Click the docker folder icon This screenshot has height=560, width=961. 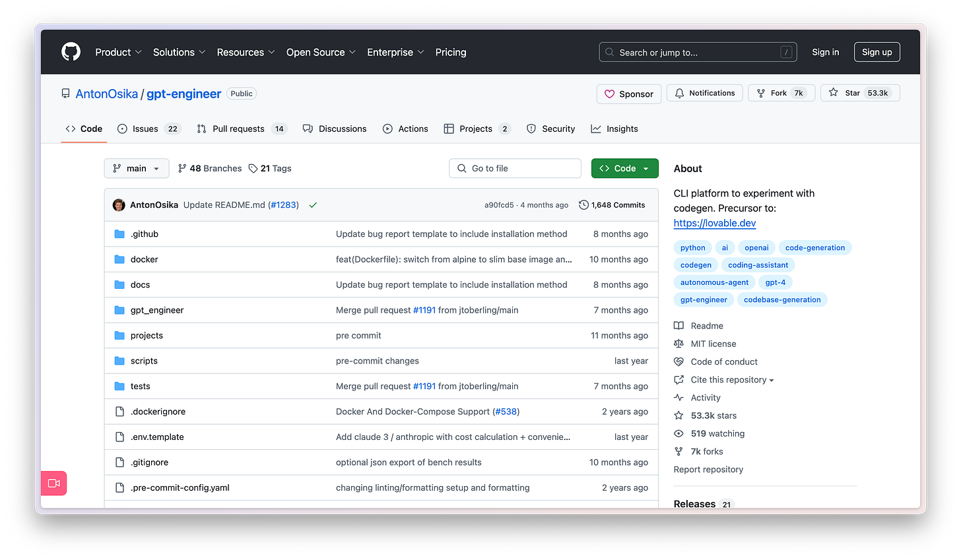point(119,259)
